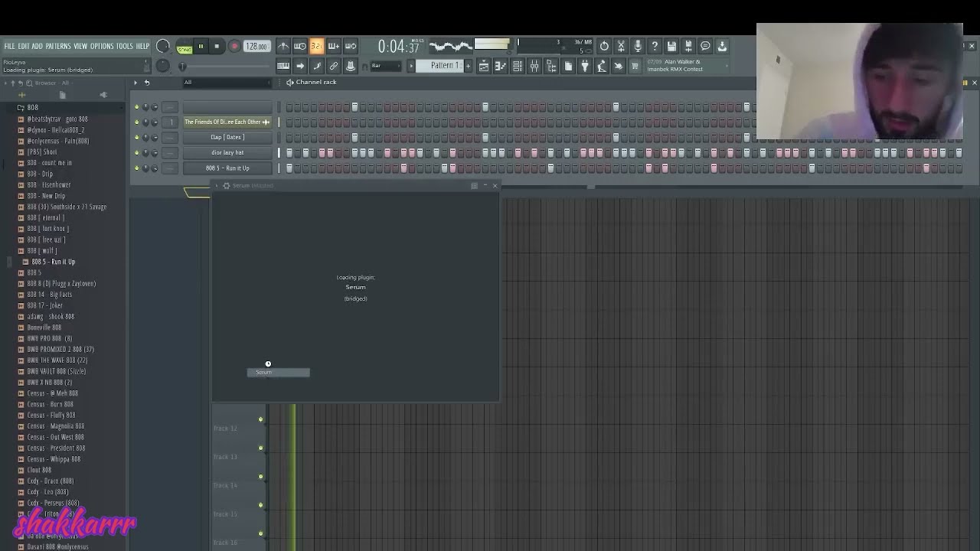Click the download content library icon
Image resolution: width=980 pixels, height=551 pixels.
click(722, 46)
